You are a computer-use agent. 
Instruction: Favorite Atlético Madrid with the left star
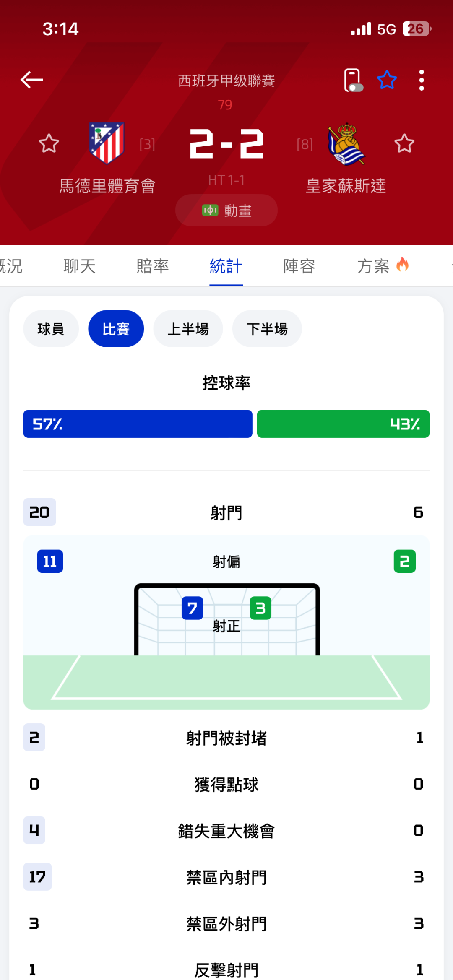tap(49, 143)
